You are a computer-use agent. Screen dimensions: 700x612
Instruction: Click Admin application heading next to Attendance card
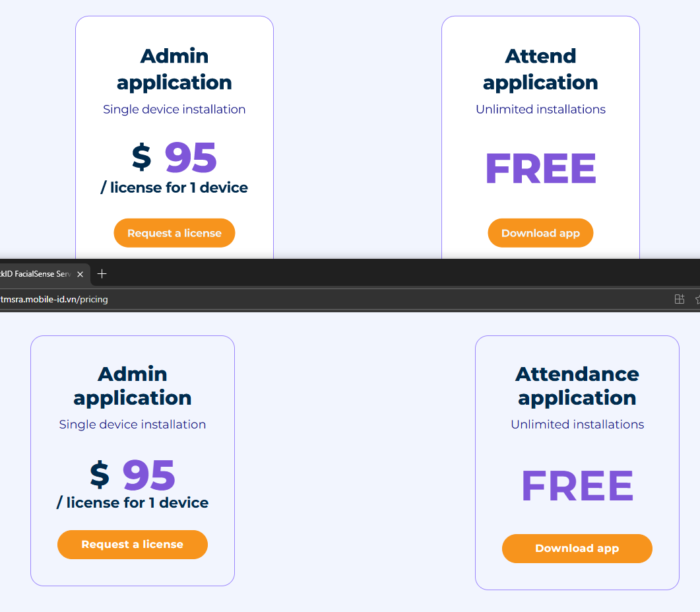coord(133,386)
